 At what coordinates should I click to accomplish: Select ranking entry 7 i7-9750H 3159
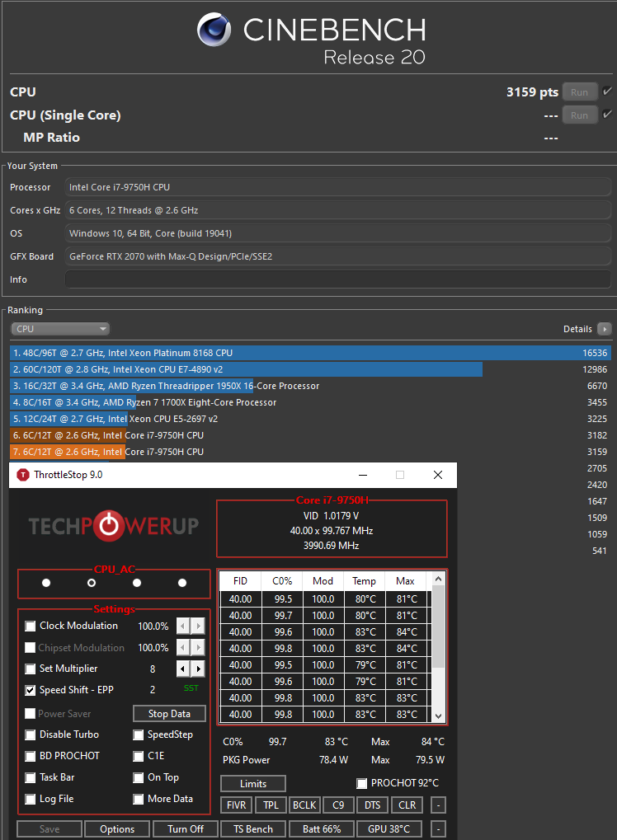tap(310, 452)
